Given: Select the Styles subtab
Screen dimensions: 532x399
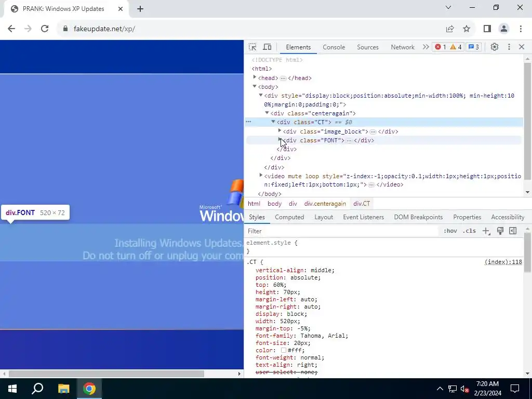Looking at the screenshot, I should click(257, 217).
